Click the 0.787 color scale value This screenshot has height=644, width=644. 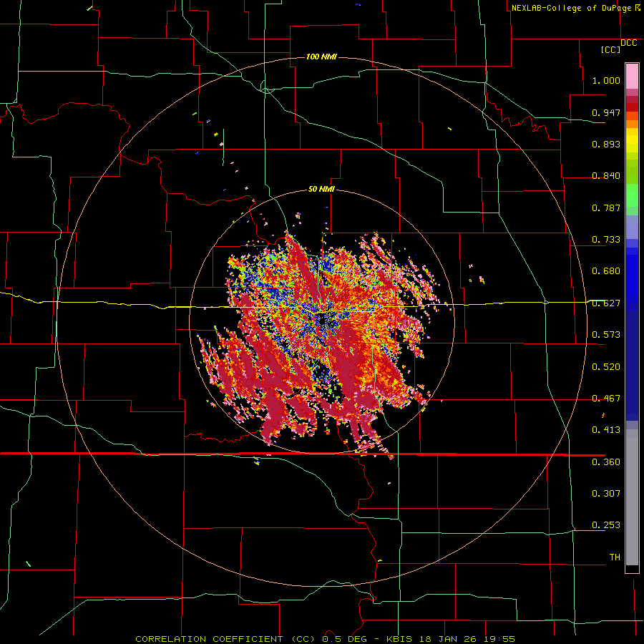(606, 208)
